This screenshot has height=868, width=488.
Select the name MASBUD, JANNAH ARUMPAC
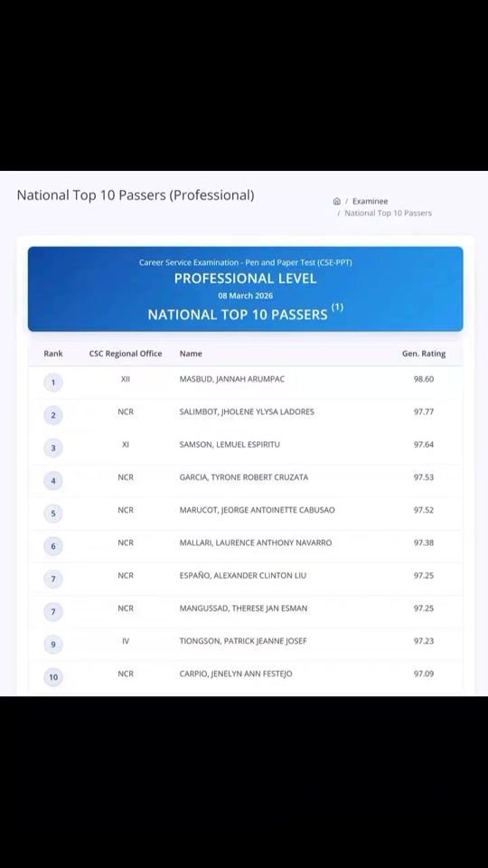tap(232, 379)
